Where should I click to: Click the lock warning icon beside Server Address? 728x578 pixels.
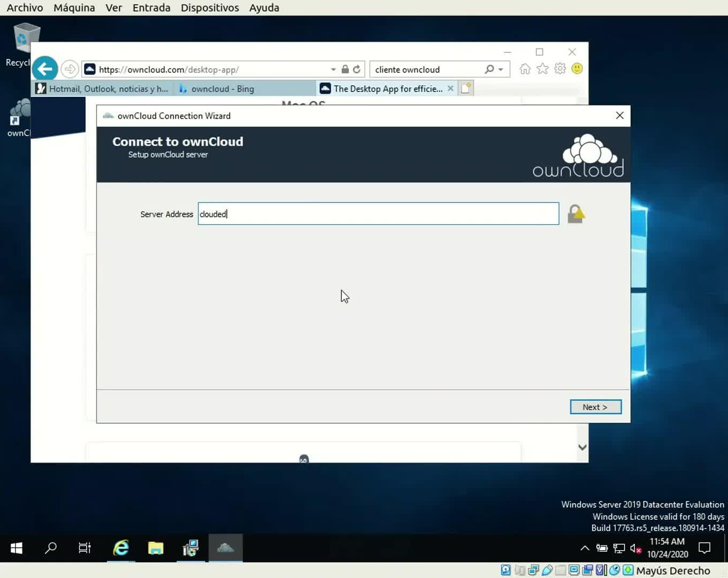pos(576,214)
